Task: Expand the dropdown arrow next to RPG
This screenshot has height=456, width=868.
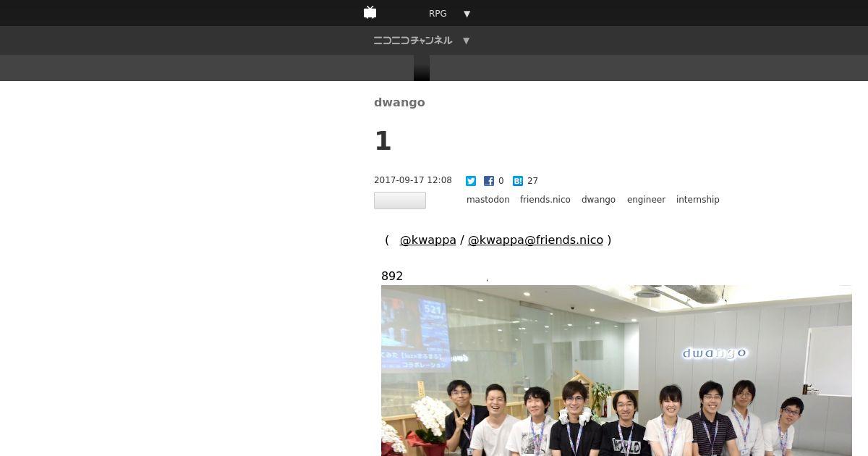Action: coord(467,14)
